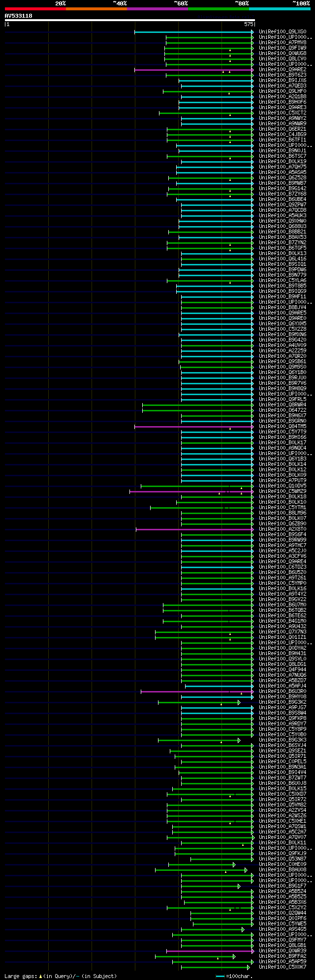Select the label UniRef100_B6U3R0
The height and width of the screenshot is (980, 315).
(x=283, y=692)
